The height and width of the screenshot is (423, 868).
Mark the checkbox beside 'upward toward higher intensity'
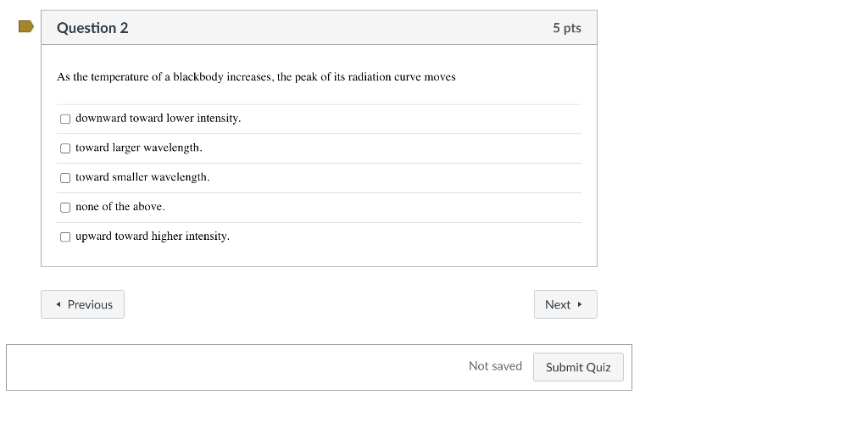tap(65, 237)
